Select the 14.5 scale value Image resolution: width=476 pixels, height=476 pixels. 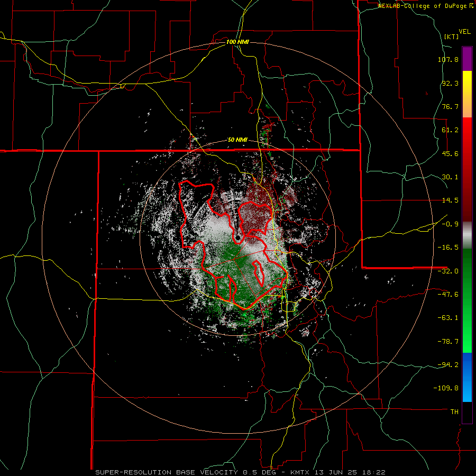[x=450, y=200]
